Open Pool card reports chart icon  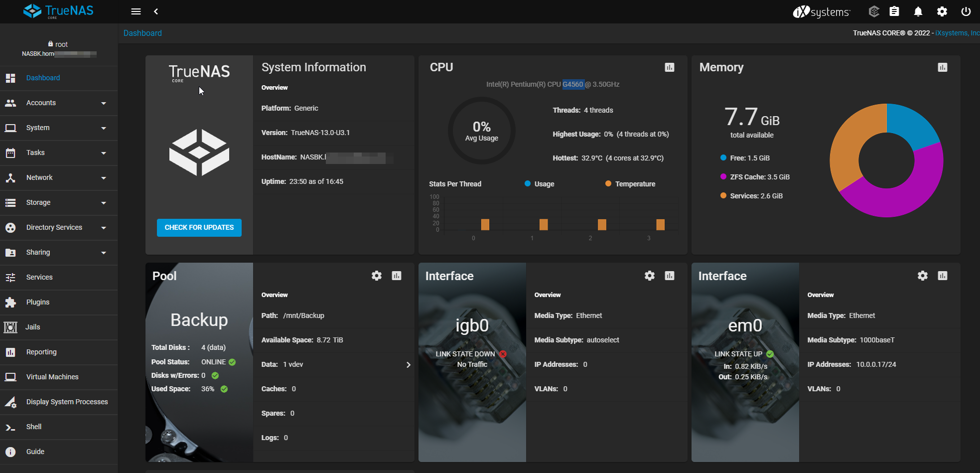click(397, 276)
